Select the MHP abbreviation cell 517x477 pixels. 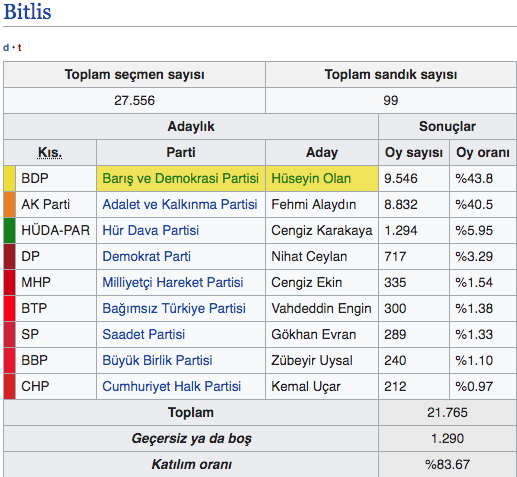56,282
